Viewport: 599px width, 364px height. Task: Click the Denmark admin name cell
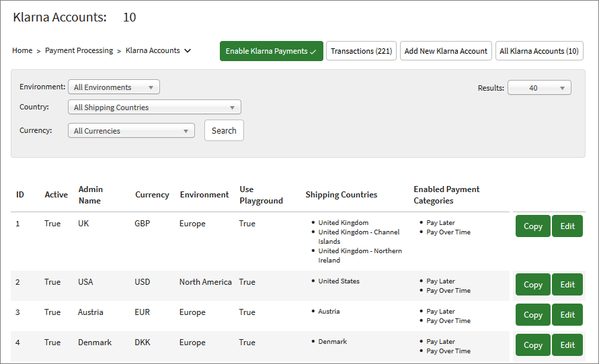coord(95,343)
